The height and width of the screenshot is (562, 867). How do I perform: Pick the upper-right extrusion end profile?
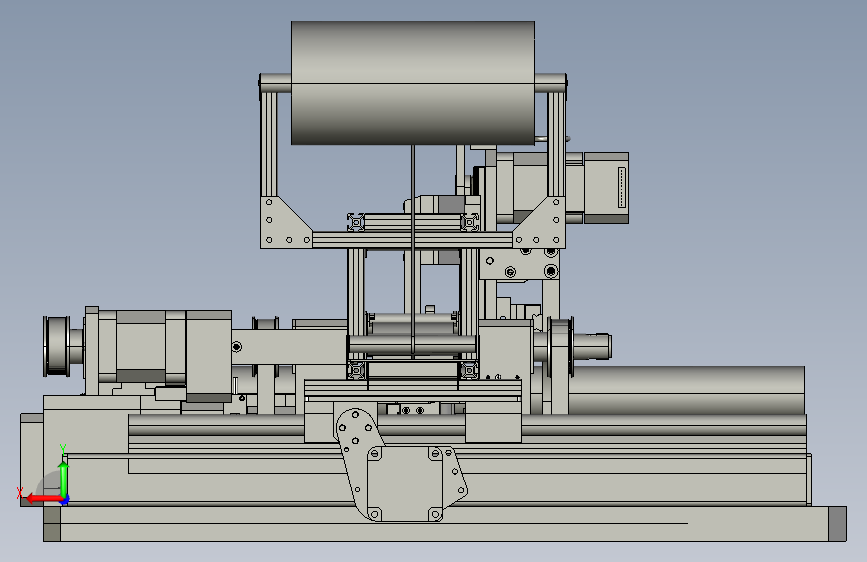pos(469,222)
